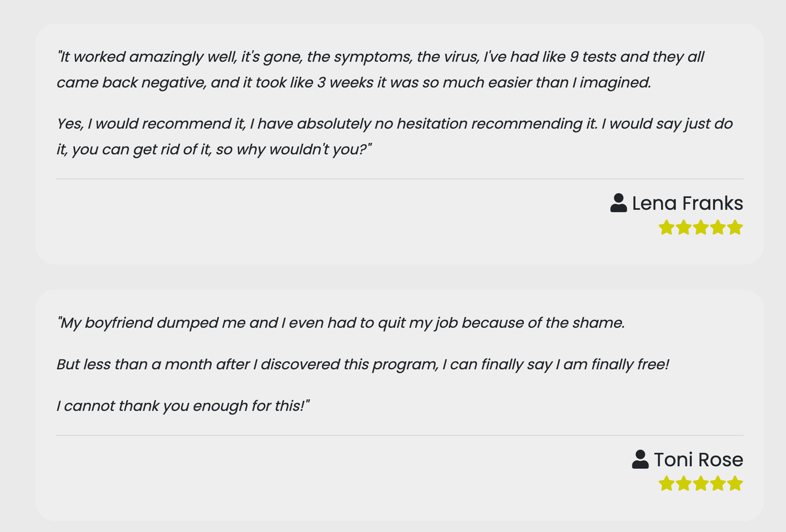Click the fifth star under Toni Rose
This screenshot has width=786, height=532.
735,484
